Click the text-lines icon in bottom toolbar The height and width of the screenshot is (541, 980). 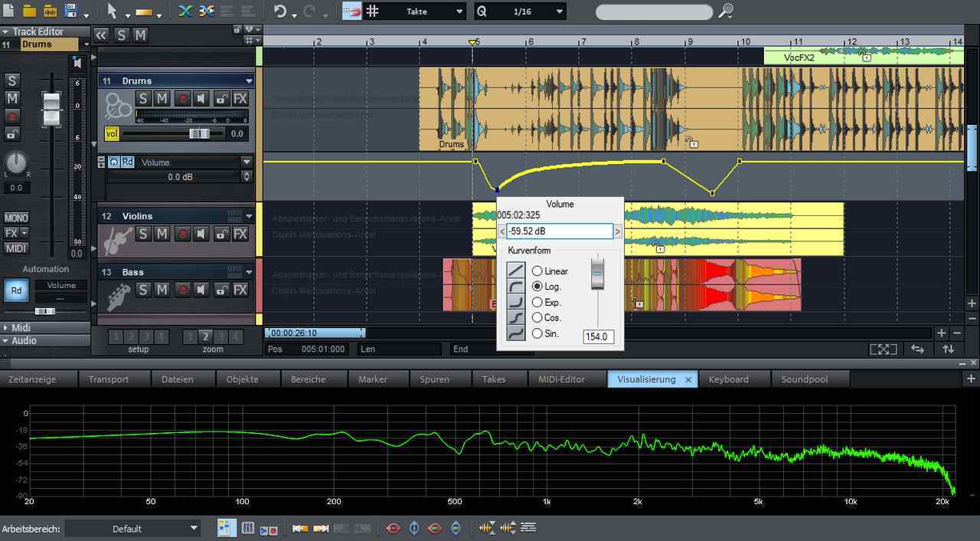(x=528, y=527)
